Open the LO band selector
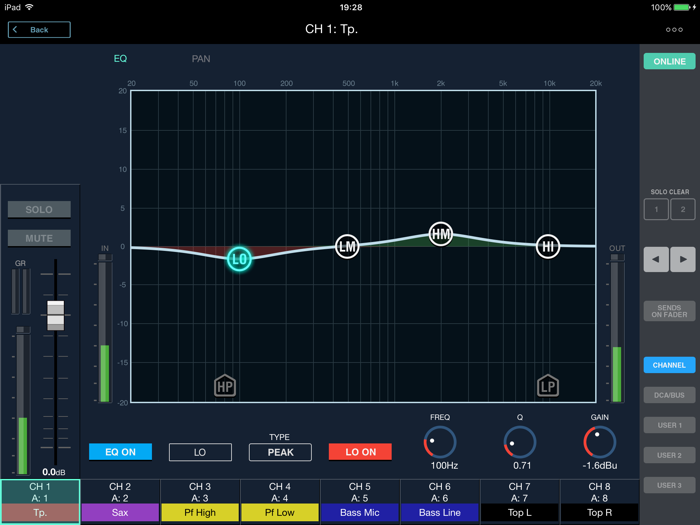 coord(200,452)
